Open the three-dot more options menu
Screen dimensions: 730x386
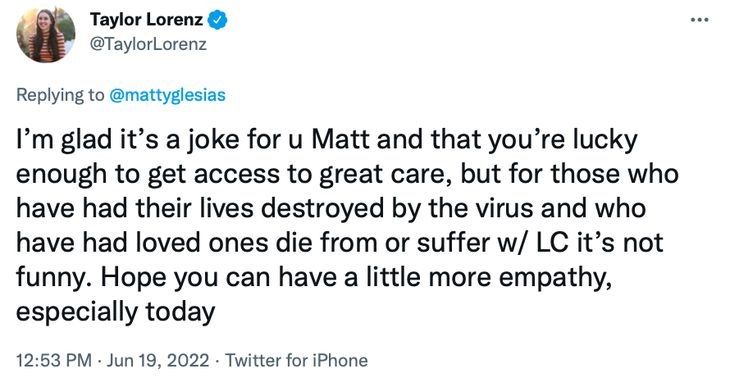tap(699, 20)
